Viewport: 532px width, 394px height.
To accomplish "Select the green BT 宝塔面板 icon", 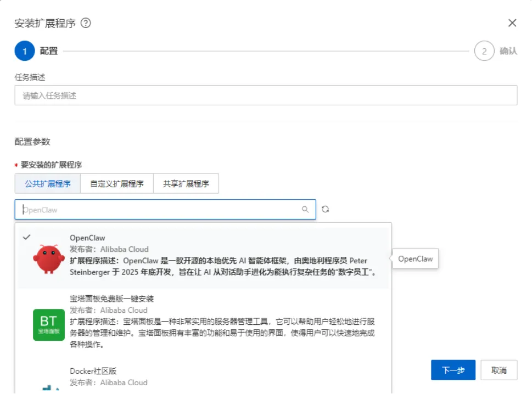I will 48,324.
